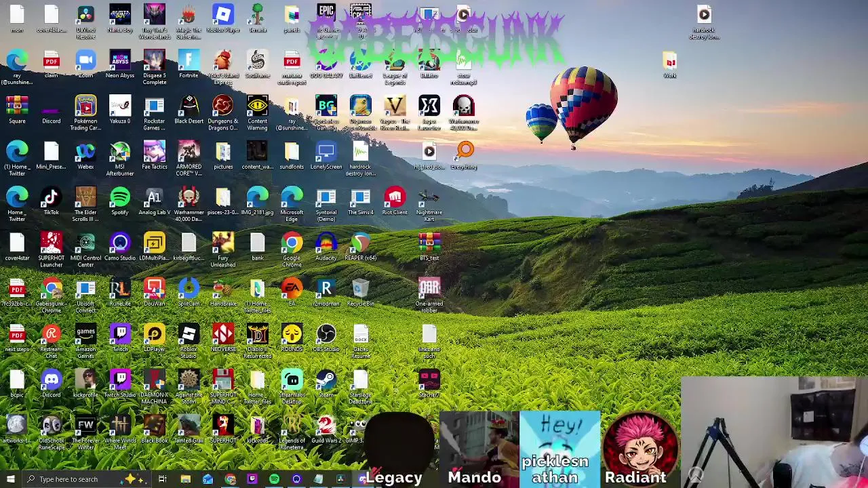Screen dimensions: 868x488
Task: Select the SplitCam shortcut
Action: point(189,291)
